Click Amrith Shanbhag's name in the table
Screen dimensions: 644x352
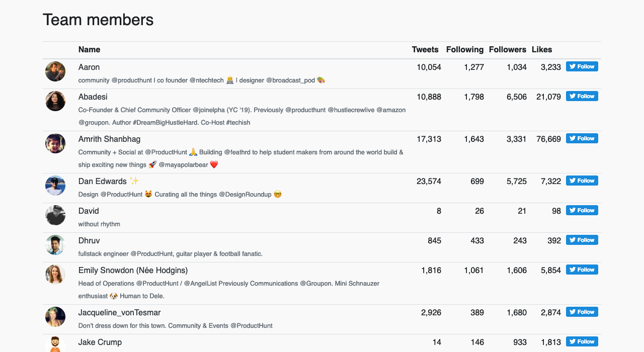click(x=109, y=139)
